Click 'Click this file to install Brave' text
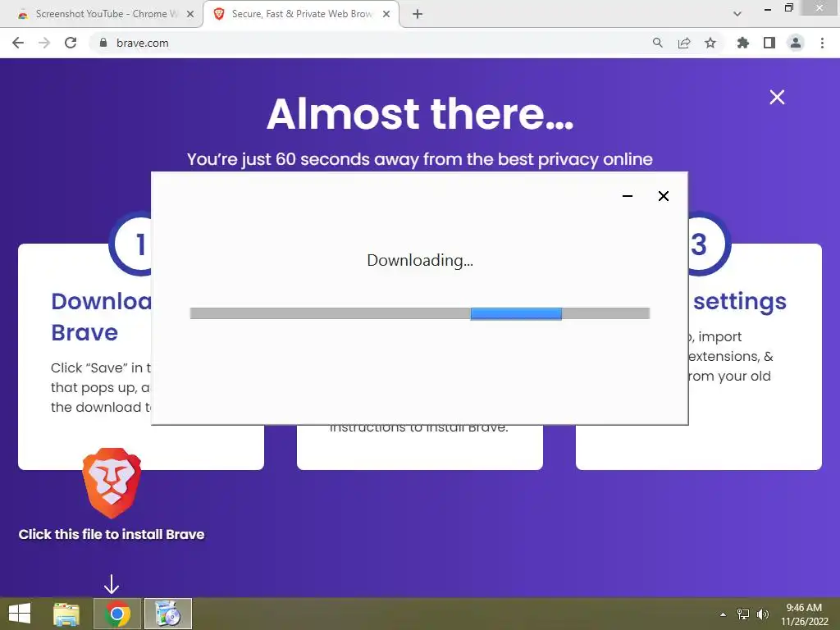The width and height of the screenshot is (840, 630). pos(112,534)
